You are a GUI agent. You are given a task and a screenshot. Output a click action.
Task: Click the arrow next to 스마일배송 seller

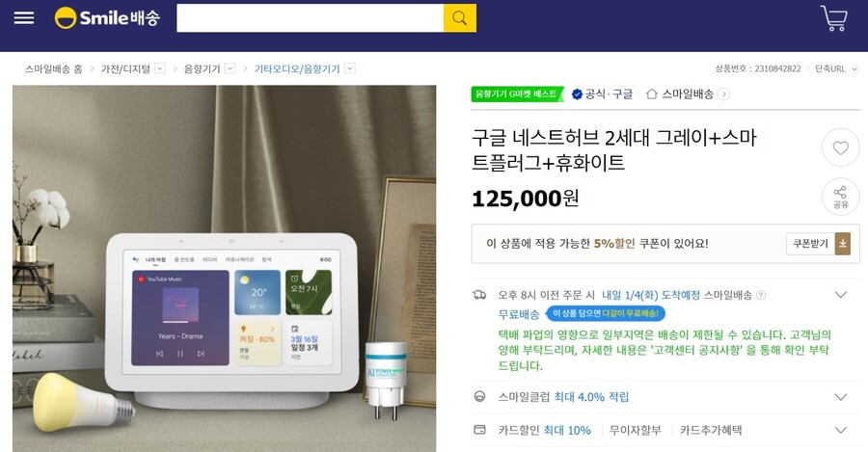tap(723, 94)
